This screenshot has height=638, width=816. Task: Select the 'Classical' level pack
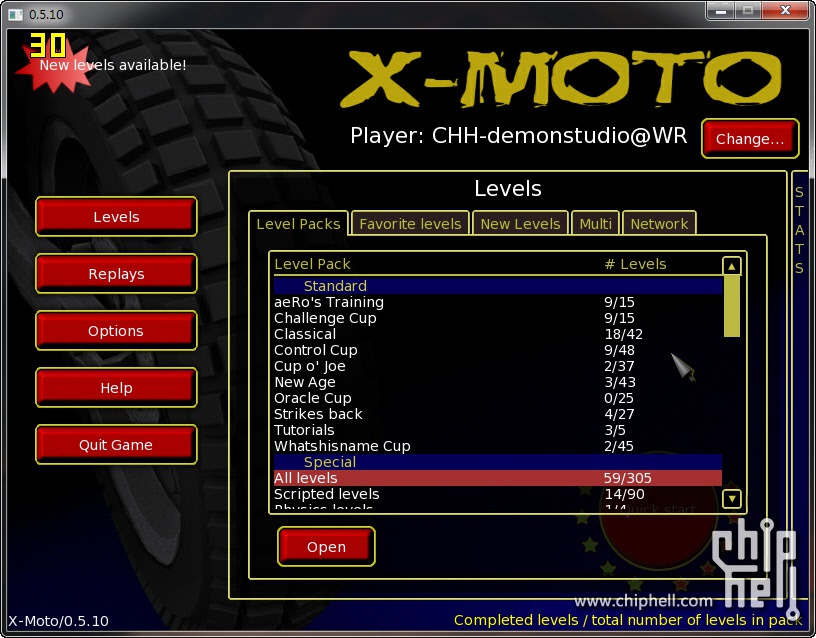(x=498, y=334)
